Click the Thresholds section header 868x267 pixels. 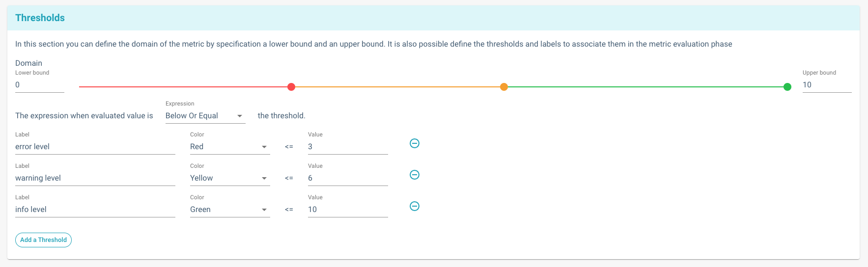pyautogui.click(x=40, y=18)
